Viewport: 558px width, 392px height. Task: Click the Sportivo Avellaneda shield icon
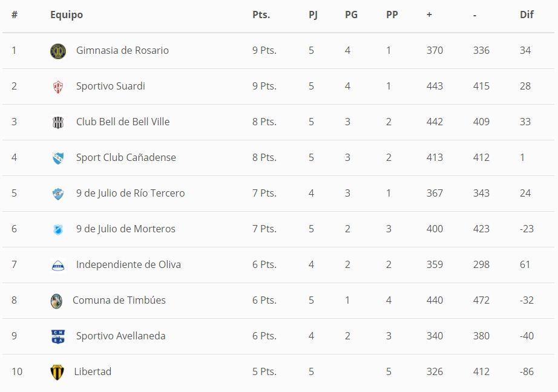pos(58,336)
